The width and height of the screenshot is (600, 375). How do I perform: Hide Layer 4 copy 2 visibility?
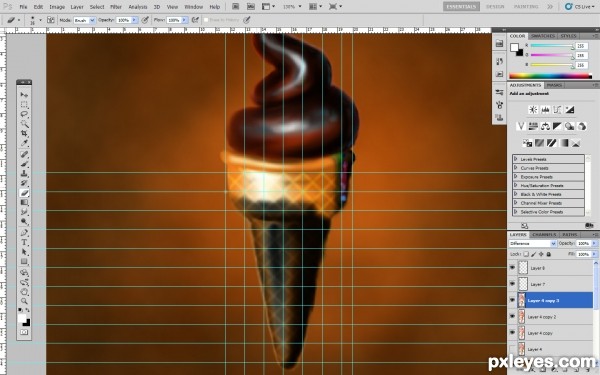click(x=512, y=316)
